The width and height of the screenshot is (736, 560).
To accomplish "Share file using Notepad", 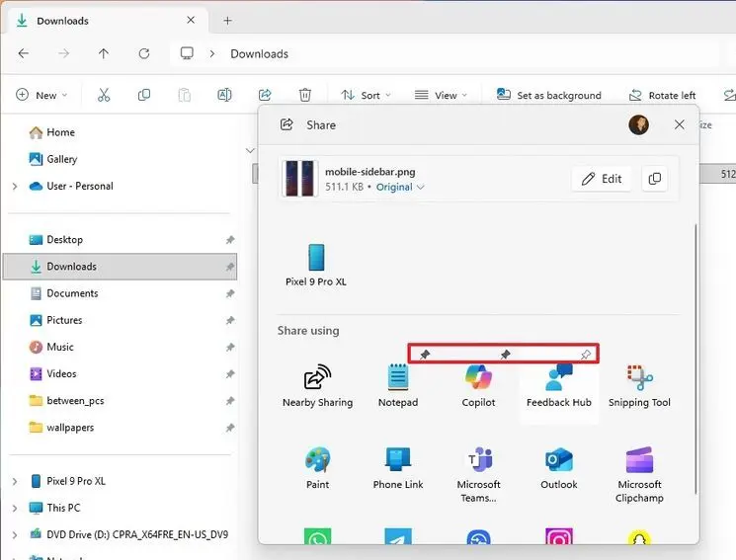I will pyautogui.click(x=398, y=385).
